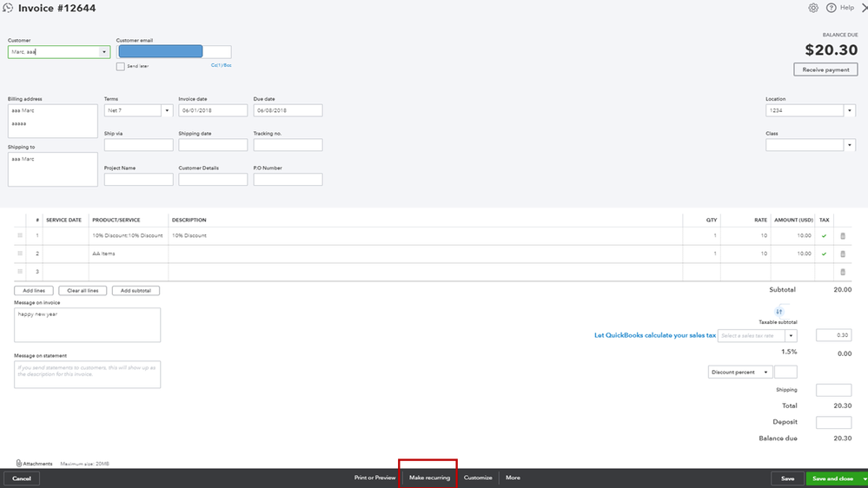The height and width of the screenshot is (488, 868).
Task: Click the Help question mark icon
Action: [831, 8]
